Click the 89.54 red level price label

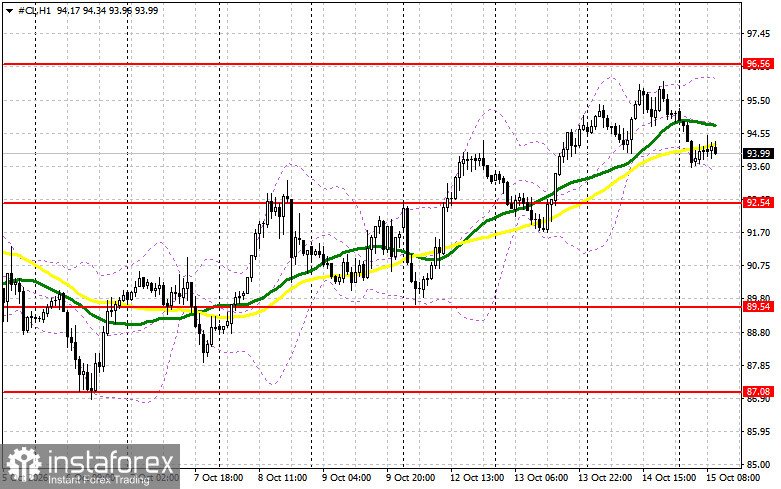(x=758, y=307)
